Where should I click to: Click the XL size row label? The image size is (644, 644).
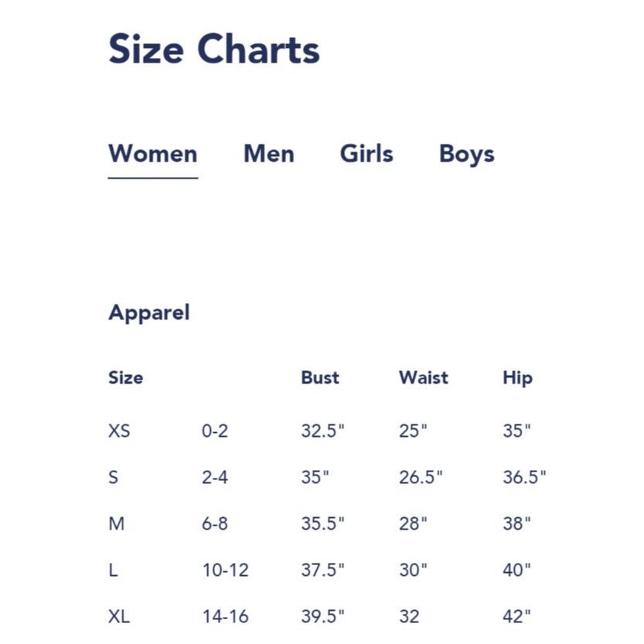[119, 616]
